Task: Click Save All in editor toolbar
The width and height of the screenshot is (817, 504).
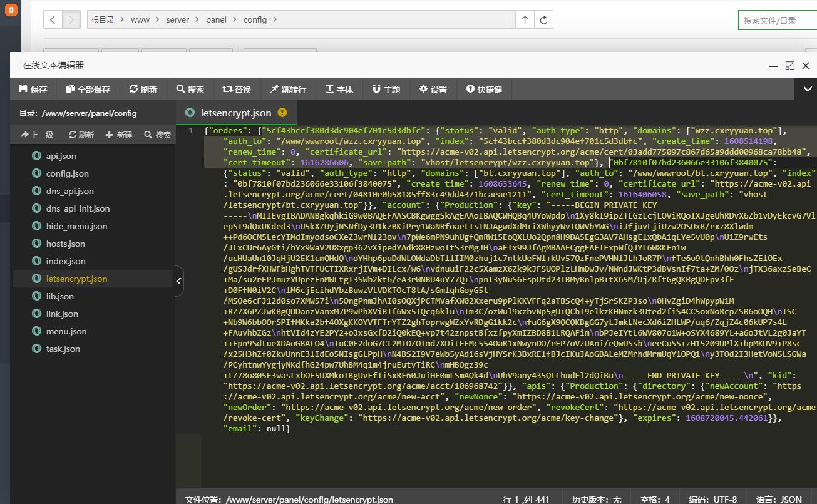Action: (88, 90)
